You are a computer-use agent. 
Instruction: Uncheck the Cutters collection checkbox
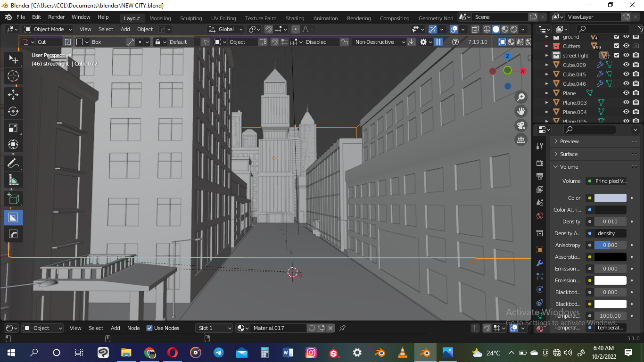pyautogui.click(x=617, y=46)
